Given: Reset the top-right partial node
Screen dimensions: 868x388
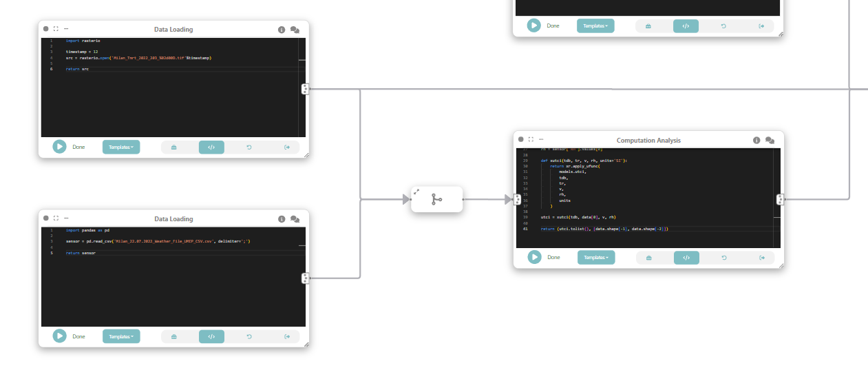Looking at the screenshot, I should tap(723, 26).
